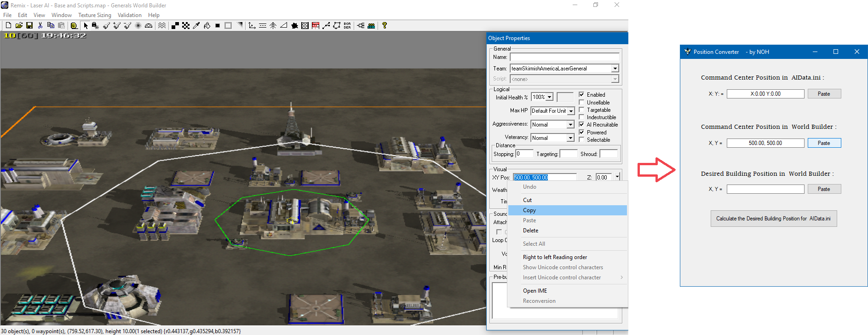Open the Veterancy dropdown
The height and width of the screenshot is (335, 868).
[x=570, y=138]
